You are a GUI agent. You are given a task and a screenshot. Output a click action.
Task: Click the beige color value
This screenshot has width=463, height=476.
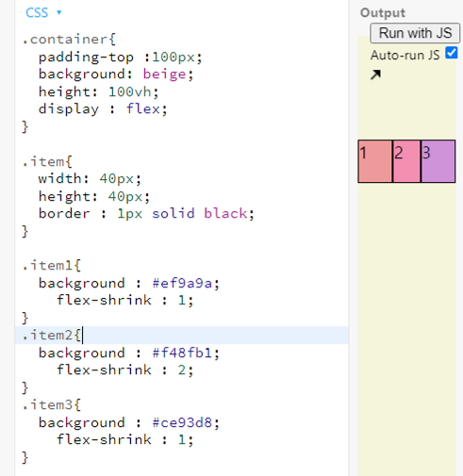point(164,74)
